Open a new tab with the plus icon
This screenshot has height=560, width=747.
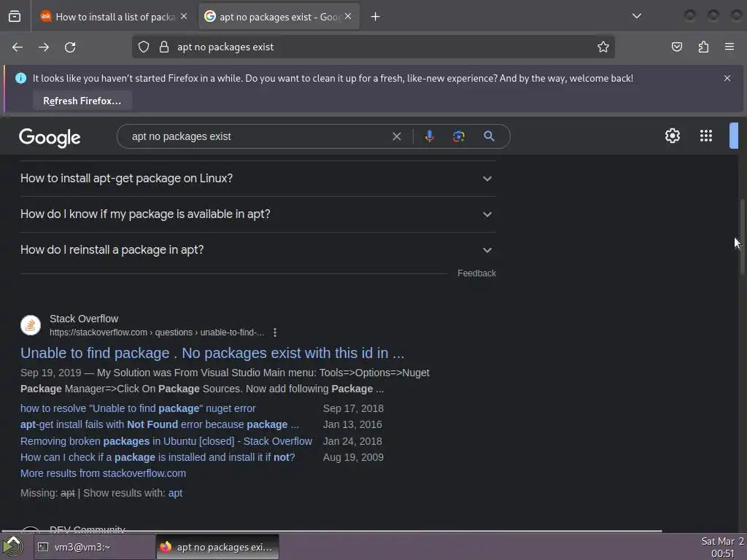[x=376, y=17]
